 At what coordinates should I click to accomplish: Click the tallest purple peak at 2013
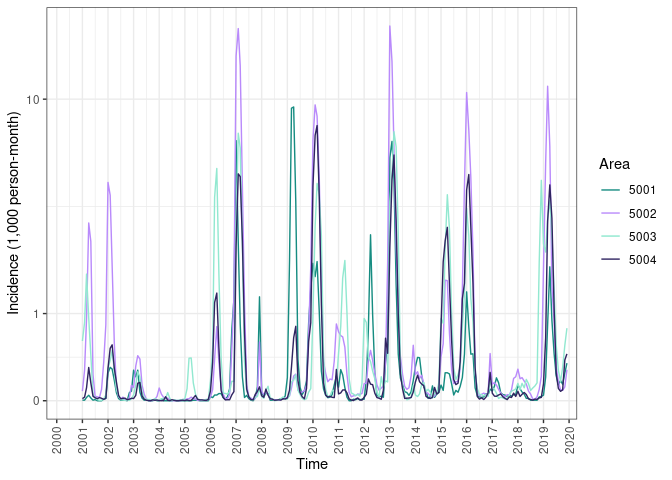click(x=390, y=27)
